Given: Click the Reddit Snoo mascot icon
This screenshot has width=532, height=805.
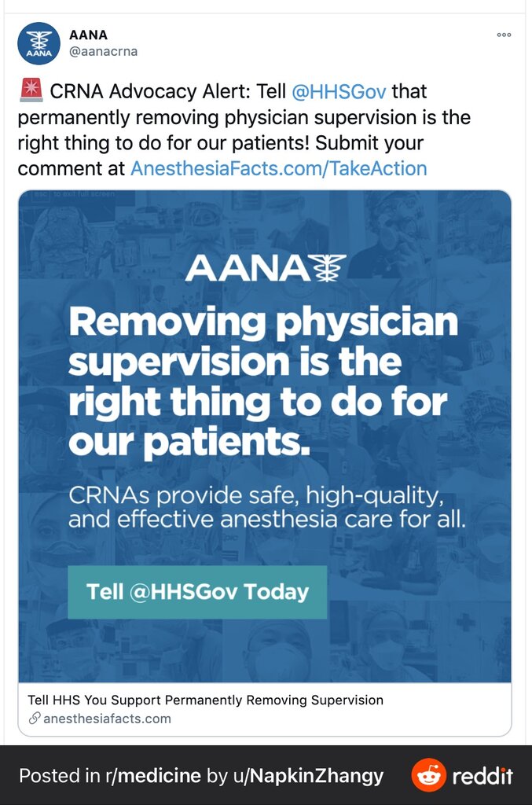Looking at the screenshot, I should coord(428,775).
